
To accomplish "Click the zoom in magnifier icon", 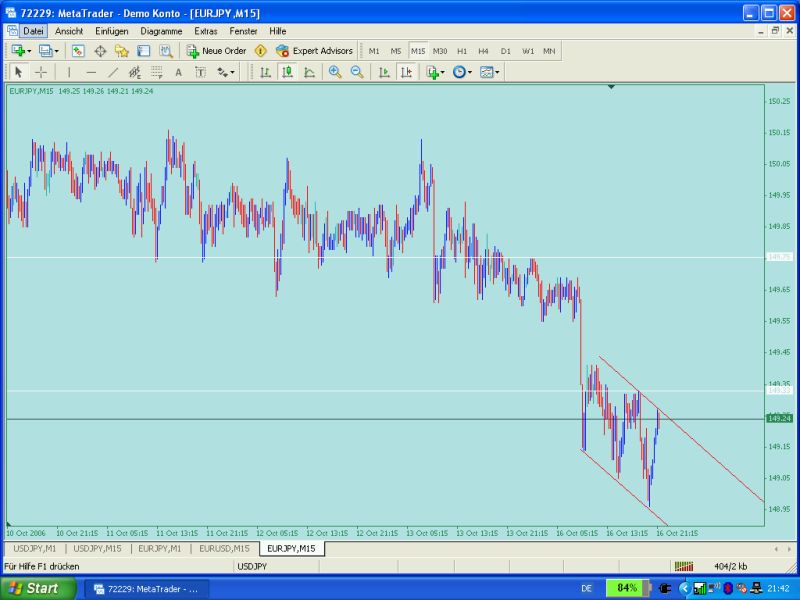I will click(x=335, y=72).
